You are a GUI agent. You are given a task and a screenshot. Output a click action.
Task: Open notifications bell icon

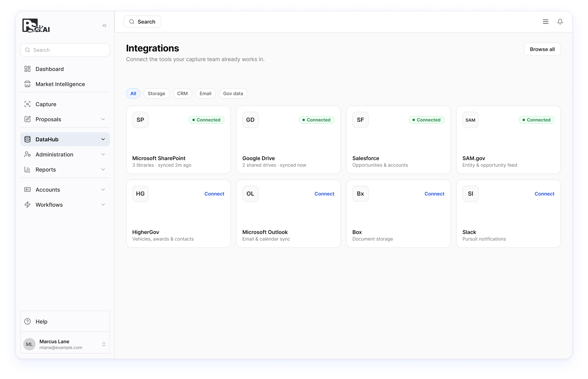point(560,22)
